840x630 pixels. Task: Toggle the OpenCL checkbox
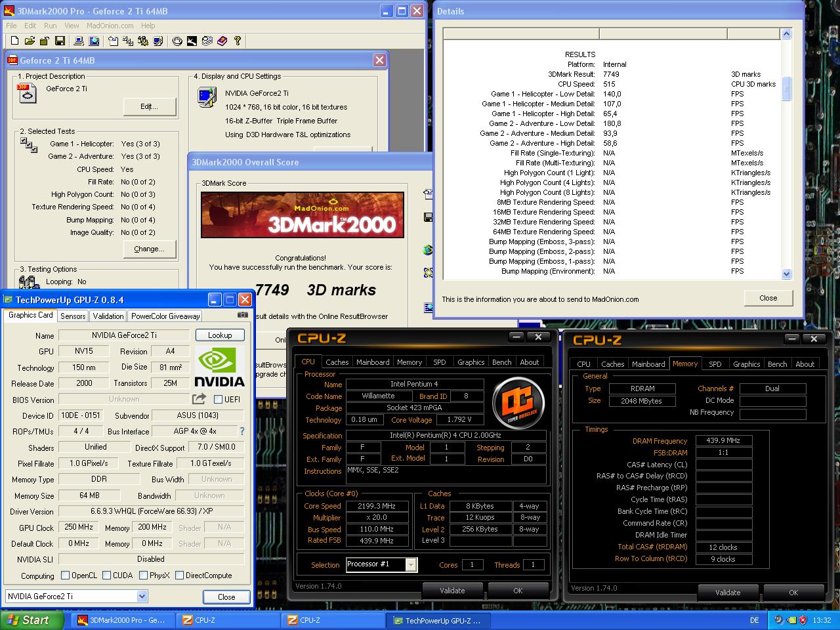tap(65, 576)
